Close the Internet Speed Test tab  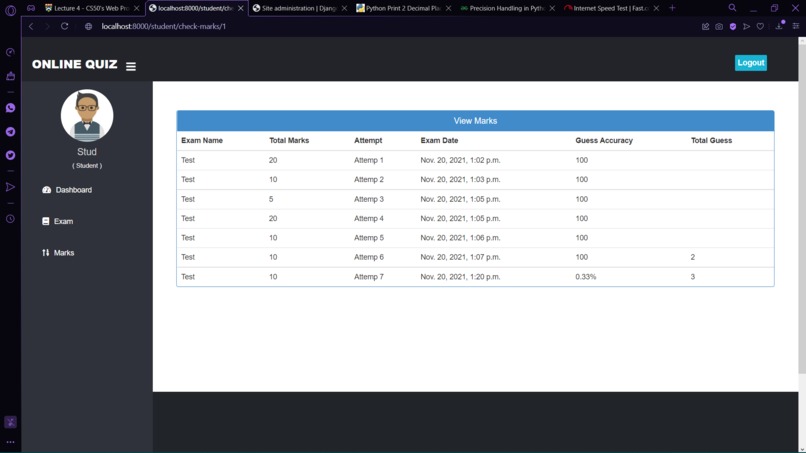(656, 8)
